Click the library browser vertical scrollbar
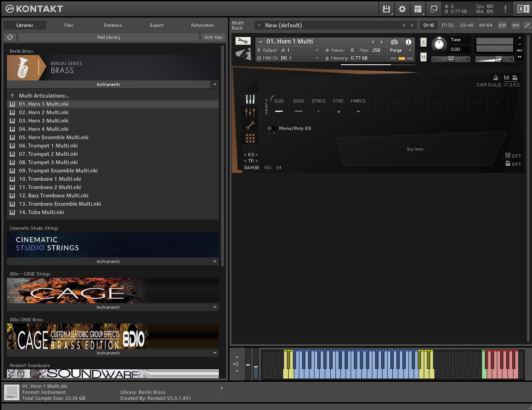Viewport: 532px width, 410px height. pyautogui.click(x=223, y=156)
